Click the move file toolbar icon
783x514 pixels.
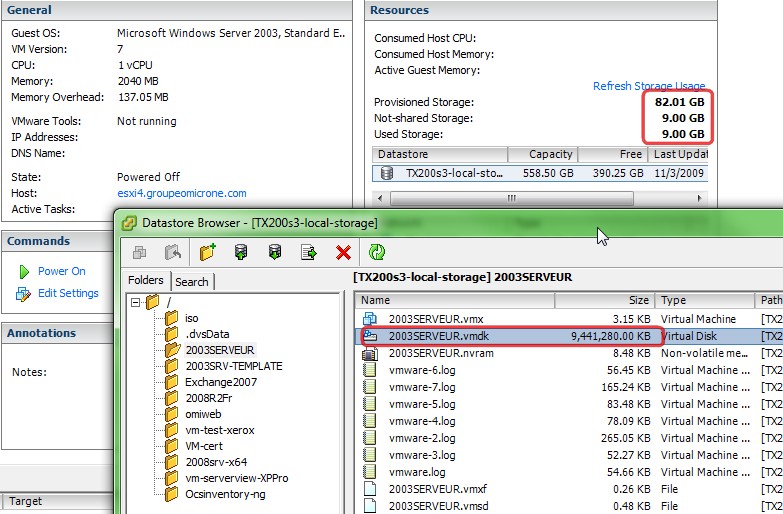click(x=309, y=253)
